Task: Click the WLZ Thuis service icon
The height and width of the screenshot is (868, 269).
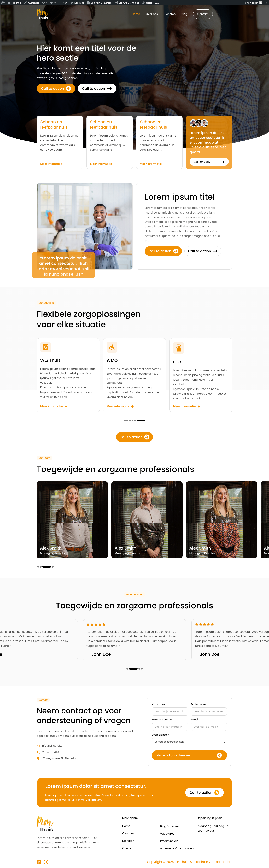Action: [x=45, y=347]
